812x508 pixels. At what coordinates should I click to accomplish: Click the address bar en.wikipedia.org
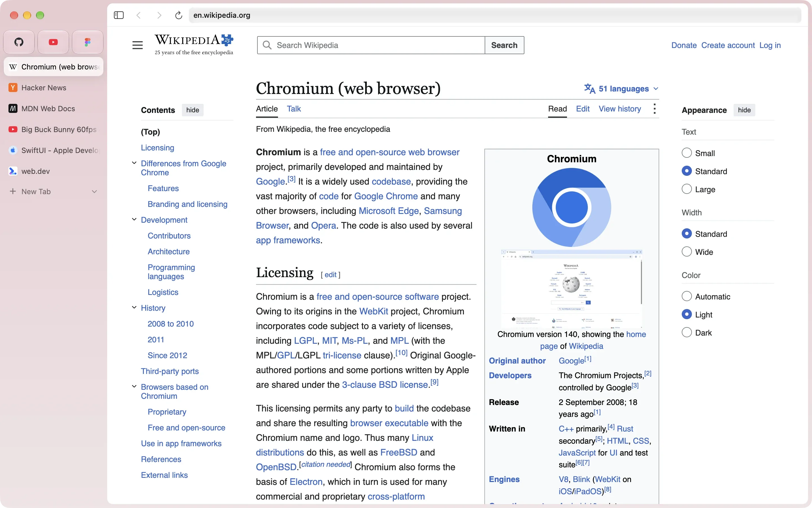click(x=495, y=15)
